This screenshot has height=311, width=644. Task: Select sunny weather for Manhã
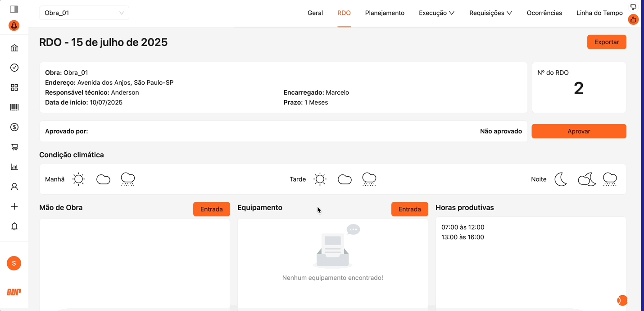click(x=79, y=179)
